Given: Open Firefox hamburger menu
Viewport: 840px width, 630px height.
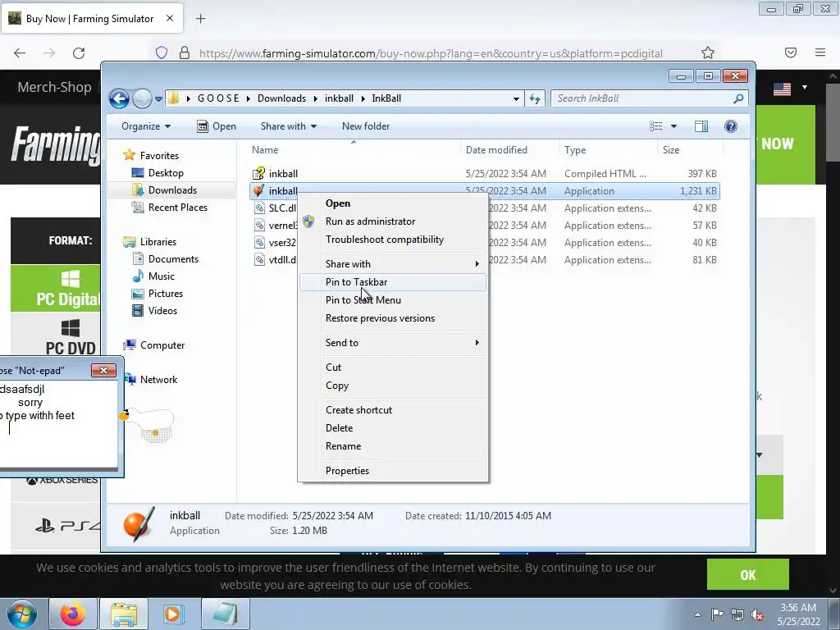Looking at the screenshot, I should pyautogui.click(x=820, y=52).
